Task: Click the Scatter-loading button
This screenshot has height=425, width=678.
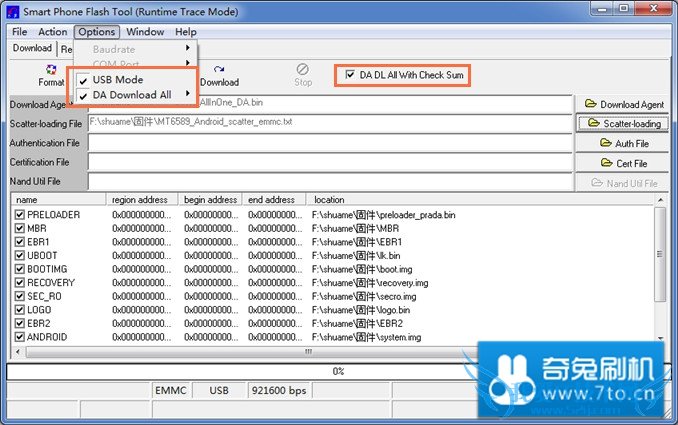Action: [622, 124]
